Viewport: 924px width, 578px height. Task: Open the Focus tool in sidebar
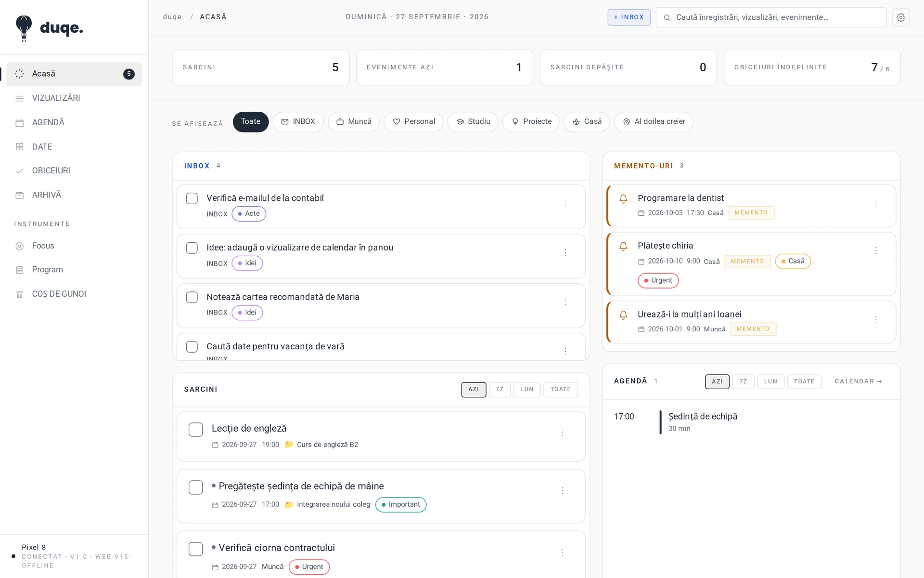pyautogui.click(x=74, y=246)
